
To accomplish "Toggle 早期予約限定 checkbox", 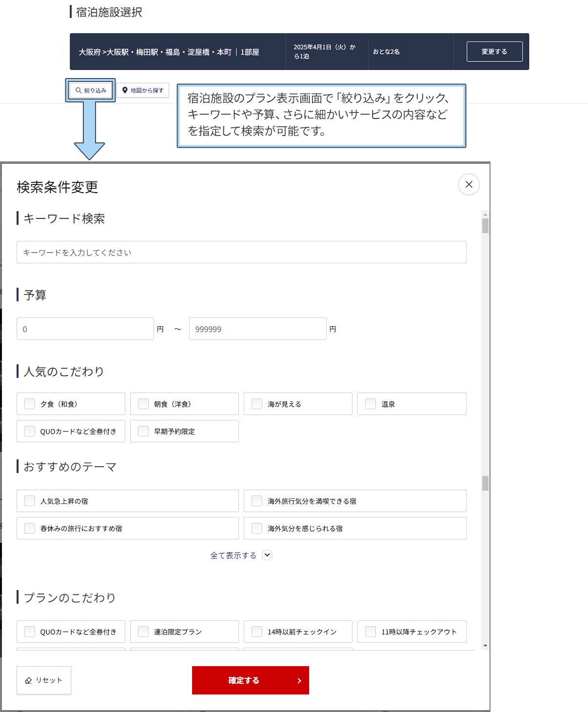I will point(143,431).
